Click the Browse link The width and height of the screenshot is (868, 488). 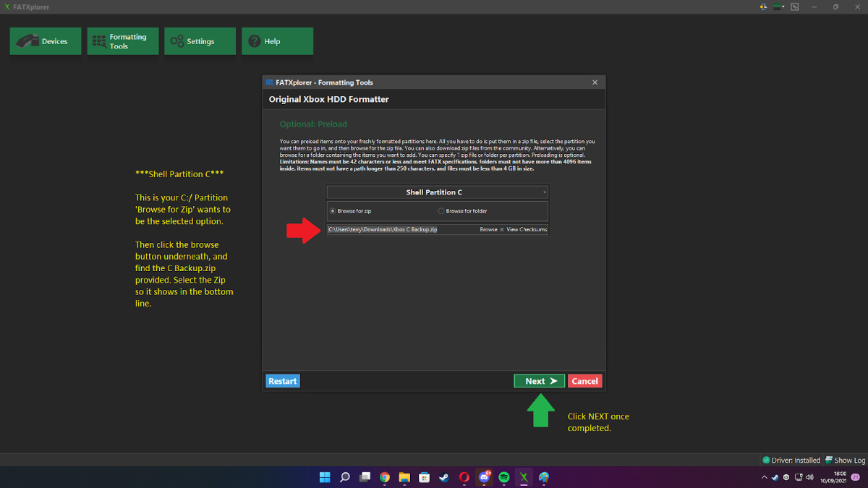488,229
